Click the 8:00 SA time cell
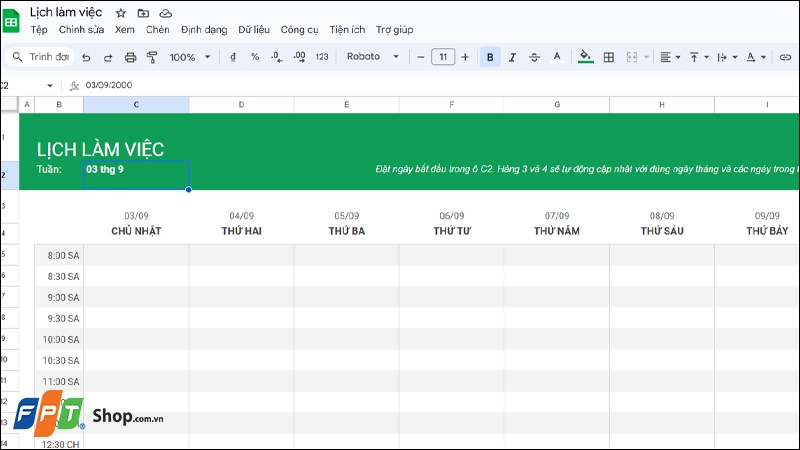This screenshot has height=450, width=800. (59, 255)
